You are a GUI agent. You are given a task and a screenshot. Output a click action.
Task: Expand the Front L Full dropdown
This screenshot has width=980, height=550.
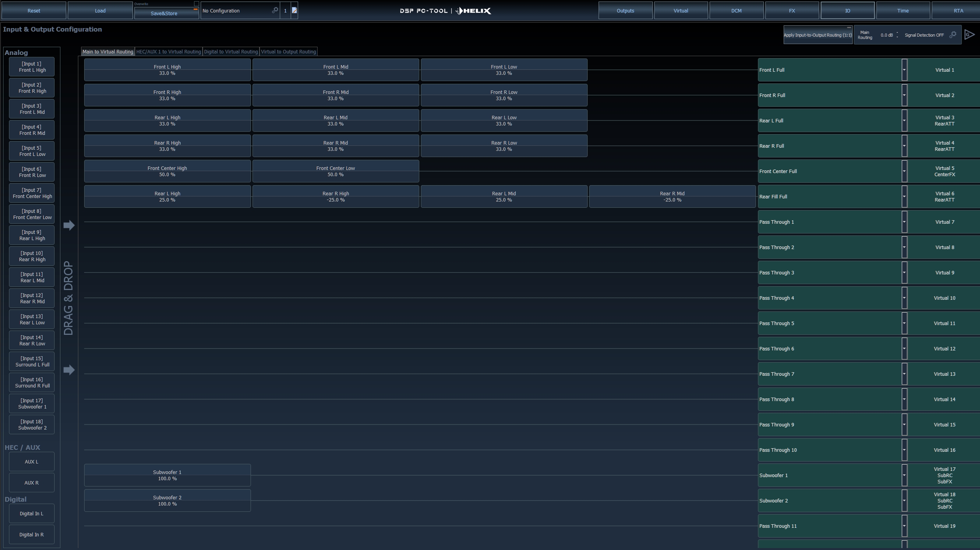click(904, 70)
